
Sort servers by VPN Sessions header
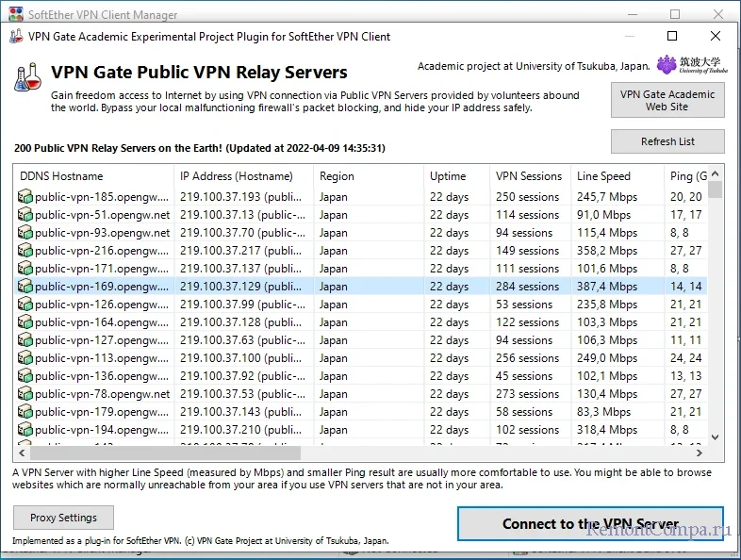(528, 176)
